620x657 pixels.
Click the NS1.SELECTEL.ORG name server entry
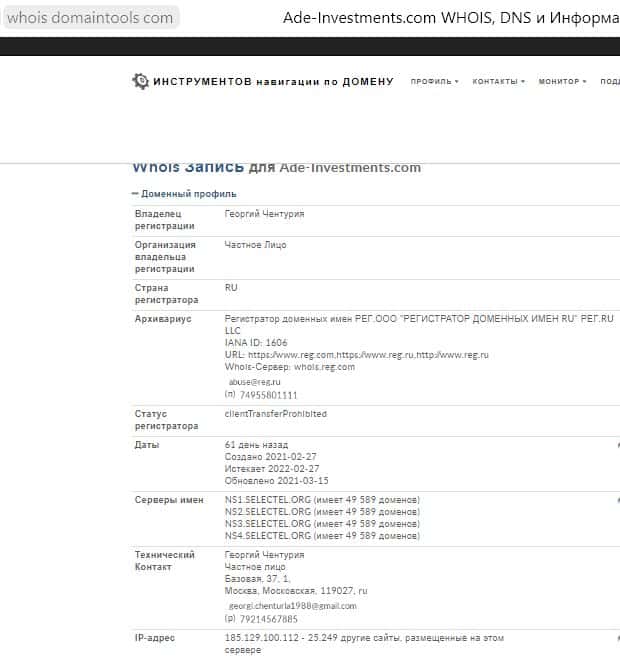[x=322, y=499]
